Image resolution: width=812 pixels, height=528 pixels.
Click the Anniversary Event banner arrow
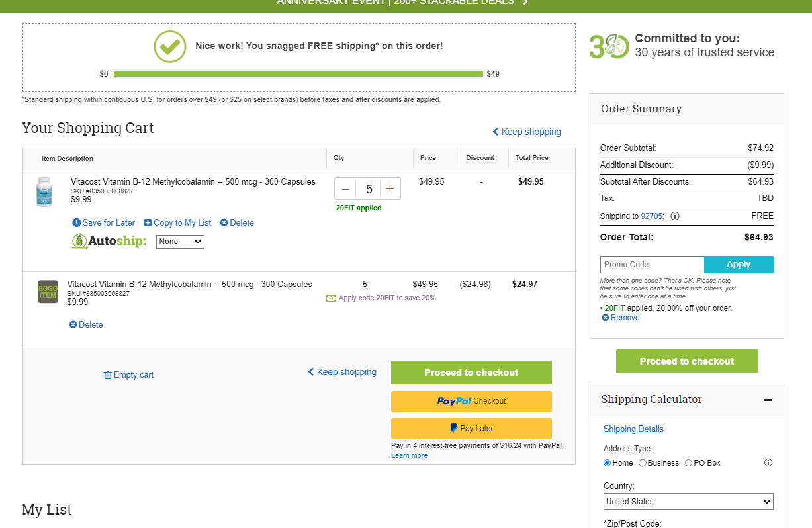pyautogui.click(x=525, y=2)
